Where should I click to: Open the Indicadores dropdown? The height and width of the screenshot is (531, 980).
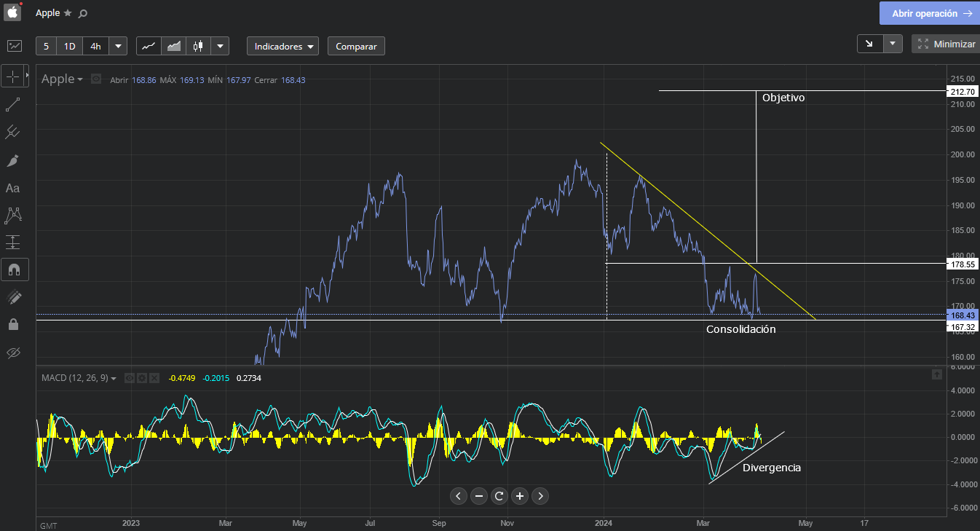pyautogui.click(x=282, y=46)
